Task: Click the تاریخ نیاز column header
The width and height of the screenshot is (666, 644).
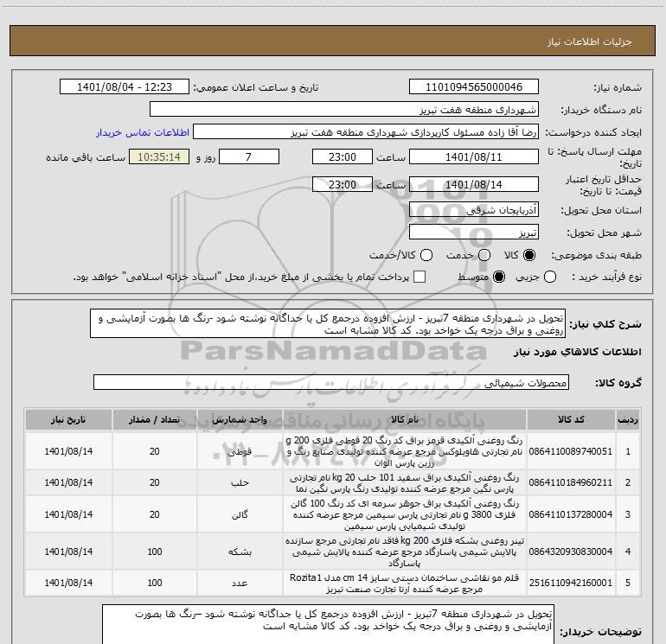Action: coord(68,420)
